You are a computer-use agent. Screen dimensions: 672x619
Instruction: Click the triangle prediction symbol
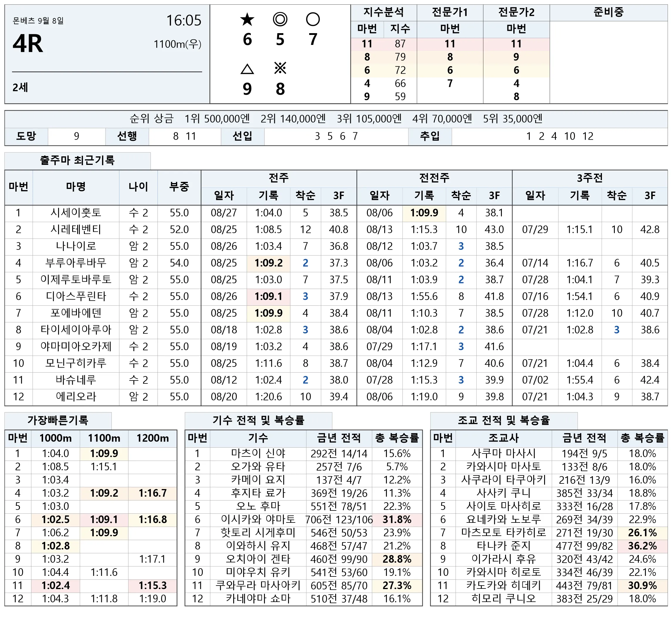click(247, 69)
